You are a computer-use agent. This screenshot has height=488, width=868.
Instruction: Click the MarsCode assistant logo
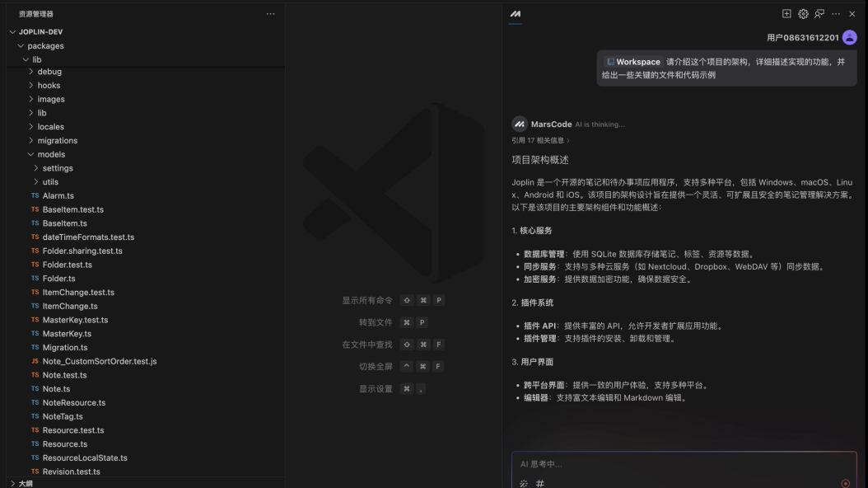(520, 124)
